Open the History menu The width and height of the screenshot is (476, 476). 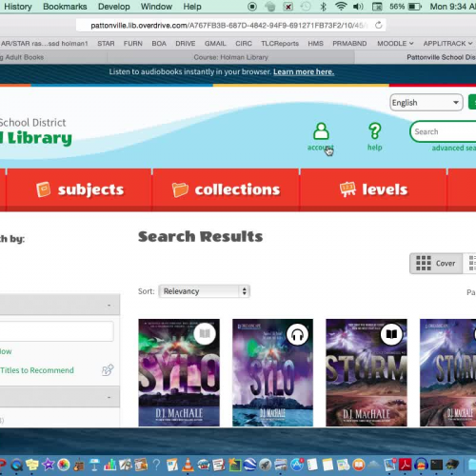click(x=18, y=7)
